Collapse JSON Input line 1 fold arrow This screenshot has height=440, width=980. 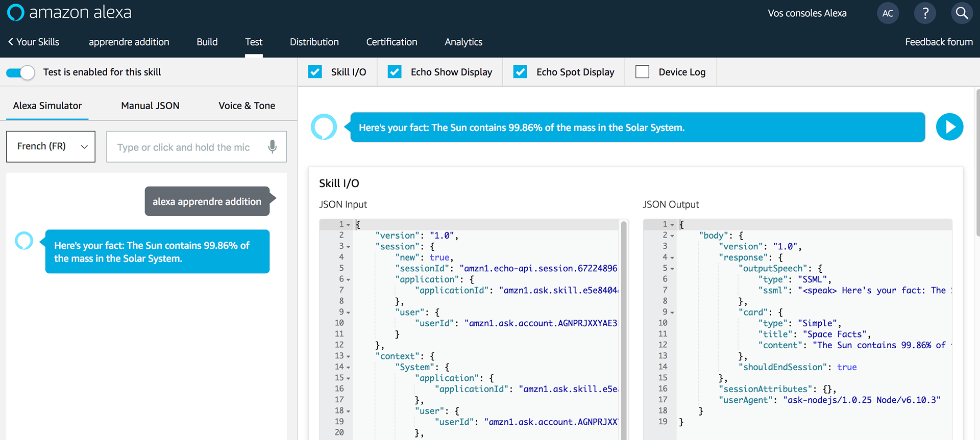point(348,225)
